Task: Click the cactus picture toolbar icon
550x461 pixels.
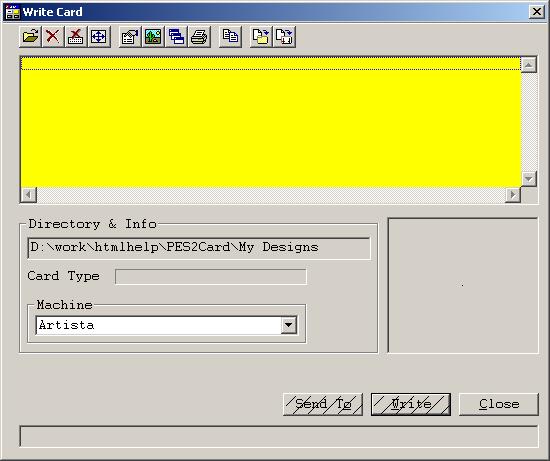Action: tap(153, 36)
